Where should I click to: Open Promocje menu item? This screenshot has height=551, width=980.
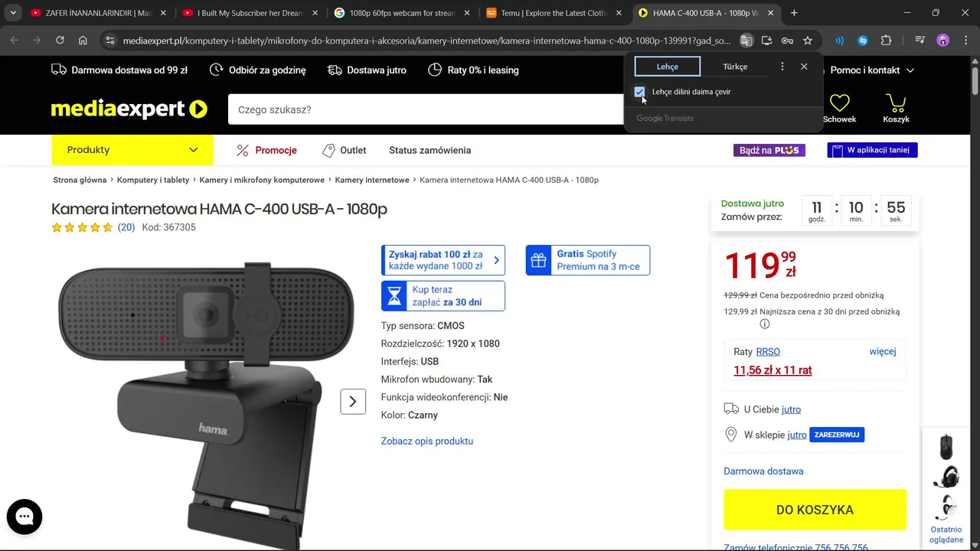(x=266, y=150)
